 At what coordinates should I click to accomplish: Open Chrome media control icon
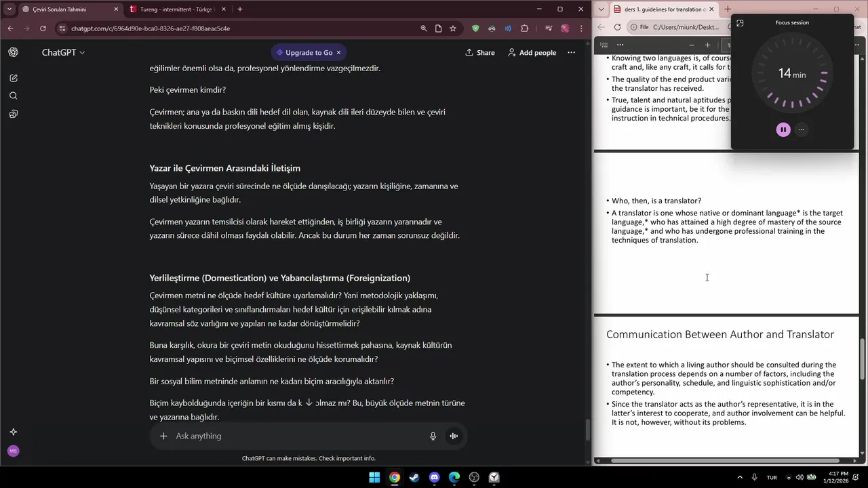[x=548, y=28]
